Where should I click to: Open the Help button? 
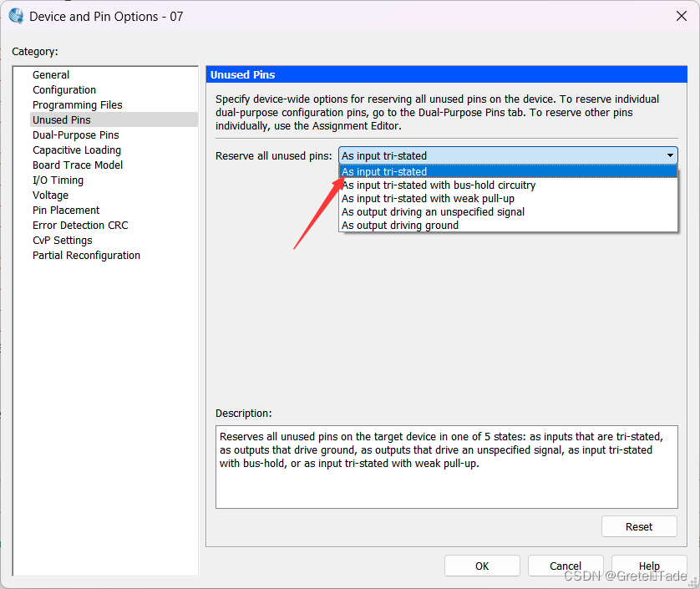click(x=649, y=566)
